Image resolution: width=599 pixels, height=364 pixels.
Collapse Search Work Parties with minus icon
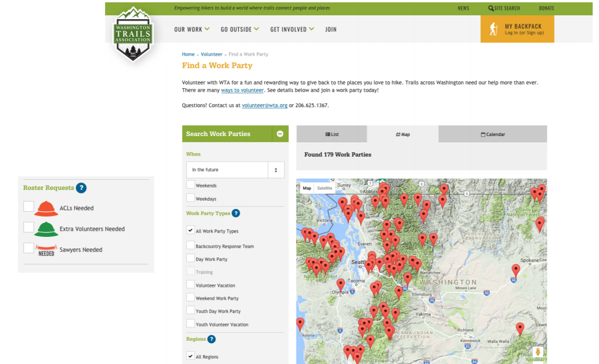tap(280, 134)
